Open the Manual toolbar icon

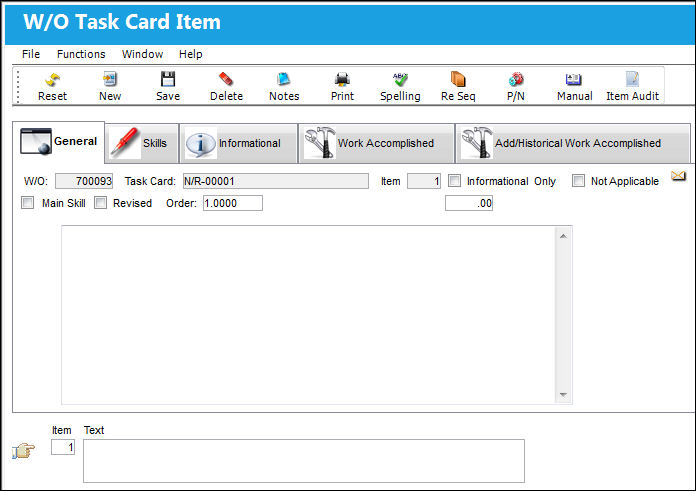coord(574,87)
